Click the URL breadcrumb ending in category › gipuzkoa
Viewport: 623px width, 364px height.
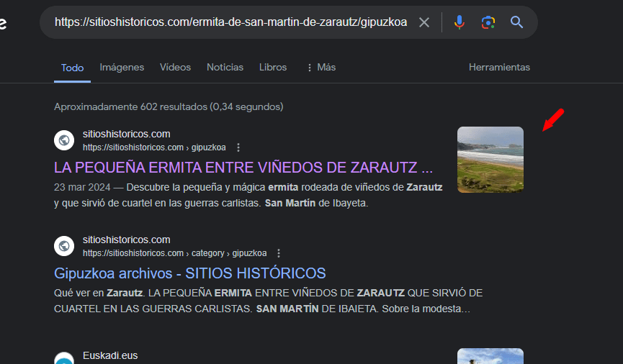click(174, 253)
